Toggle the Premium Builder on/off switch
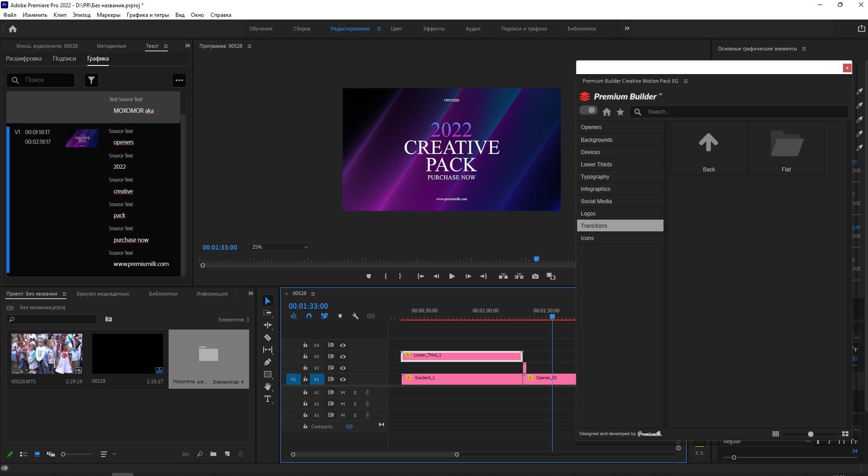 coord(589,110)
